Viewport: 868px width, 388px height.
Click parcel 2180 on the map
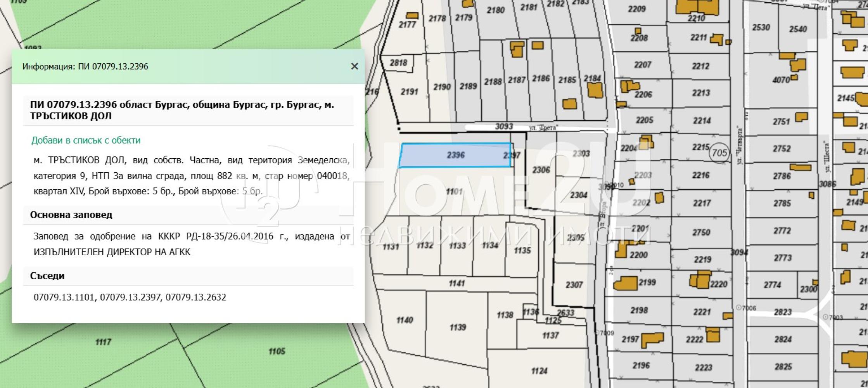(x=495, y=10)
